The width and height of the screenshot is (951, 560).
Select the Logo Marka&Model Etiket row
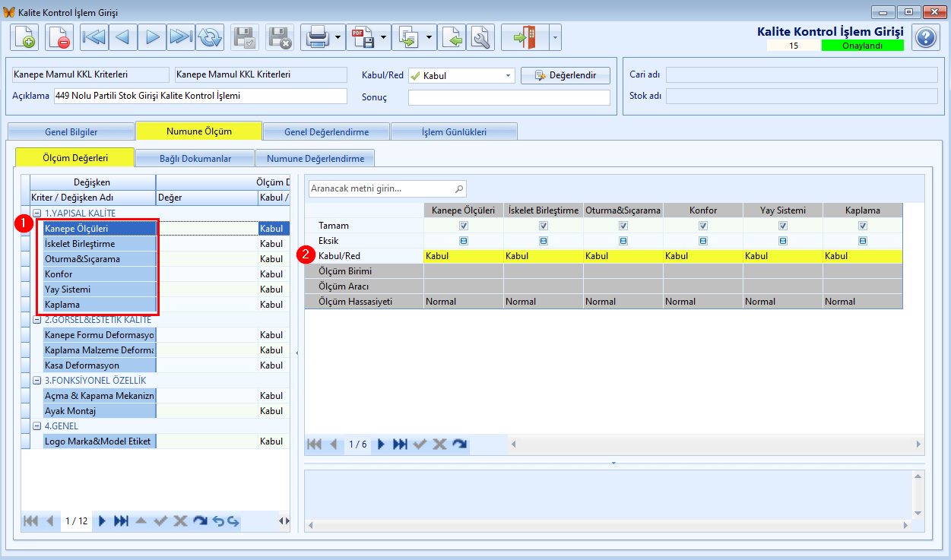100,441
